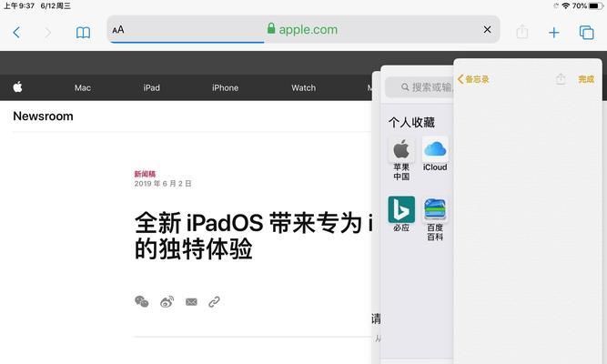Open the Watch menu item

tap(304, 88)
